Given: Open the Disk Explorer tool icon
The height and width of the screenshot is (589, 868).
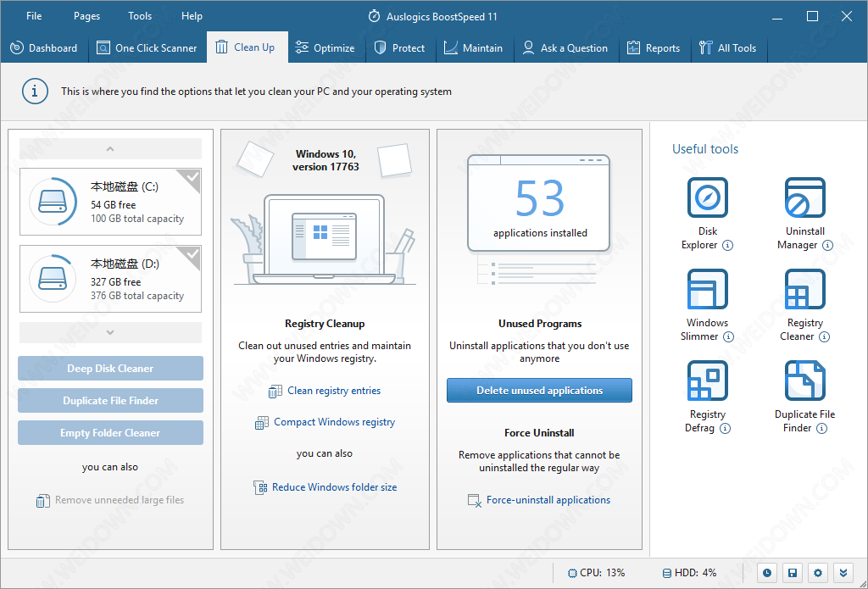Looking at the screenshot, I should tap(707, 197).
